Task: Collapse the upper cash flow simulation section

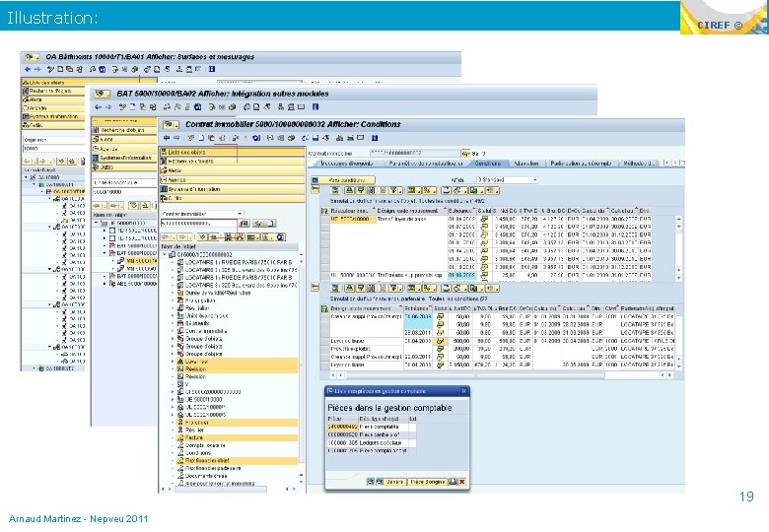Action: pos(315,189)
